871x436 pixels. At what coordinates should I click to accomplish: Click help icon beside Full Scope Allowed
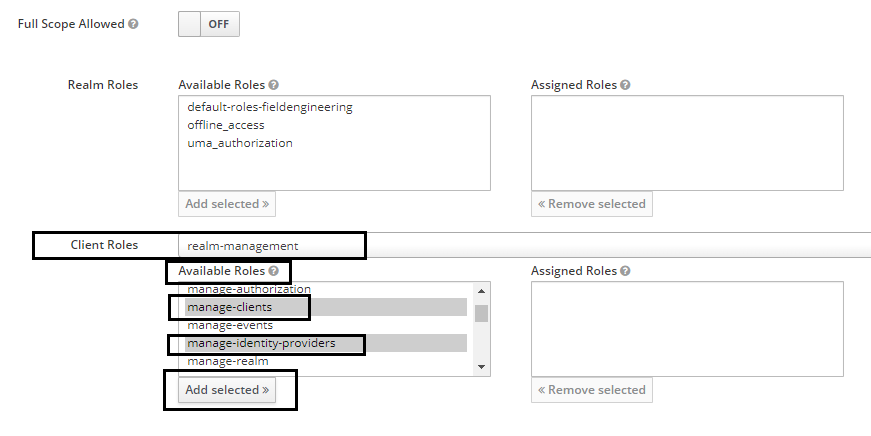134,24
